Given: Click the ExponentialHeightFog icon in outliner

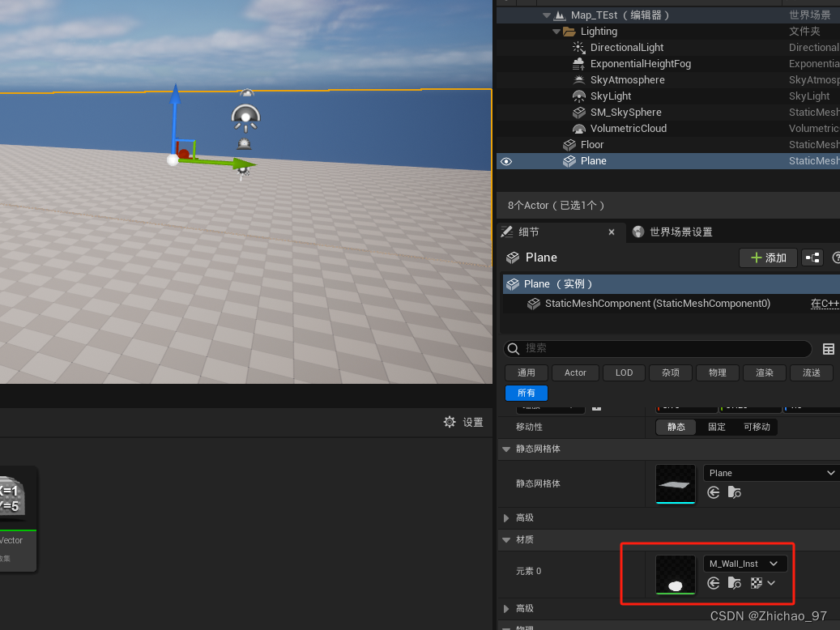Looking at the screenshot, I should click(x=578, y=64).
